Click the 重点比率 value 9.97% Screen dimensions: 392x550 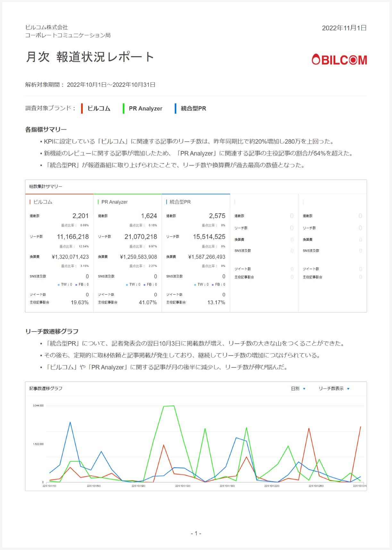153,246
